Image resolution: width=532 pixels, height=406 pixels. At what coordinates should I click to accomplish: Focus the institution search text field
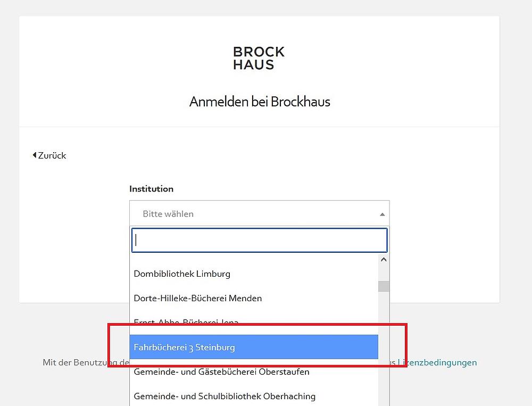pos(259,241)
